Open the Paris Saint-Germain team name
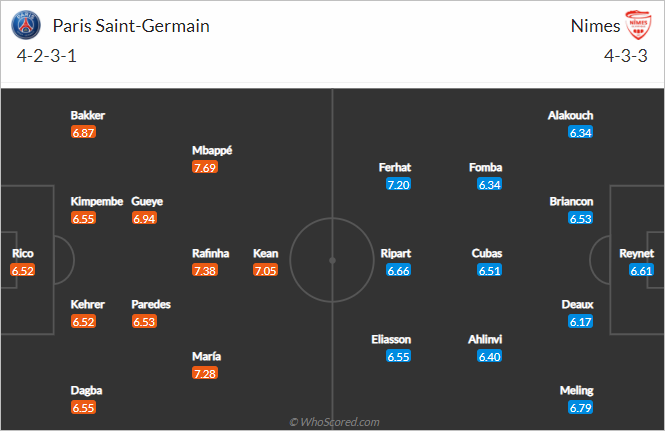Viewport: 665px width, 431px height. (x=131, y=26)
